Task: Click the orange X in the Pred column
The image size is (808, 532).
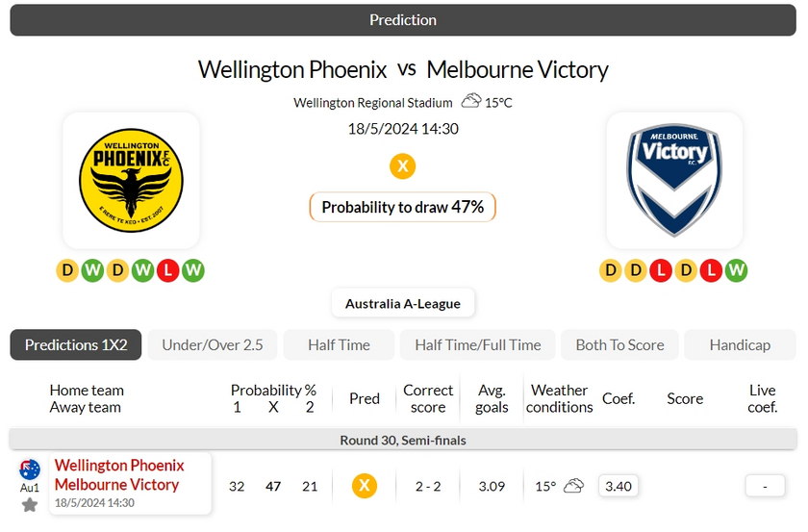Action: click(x=364, y=486)
